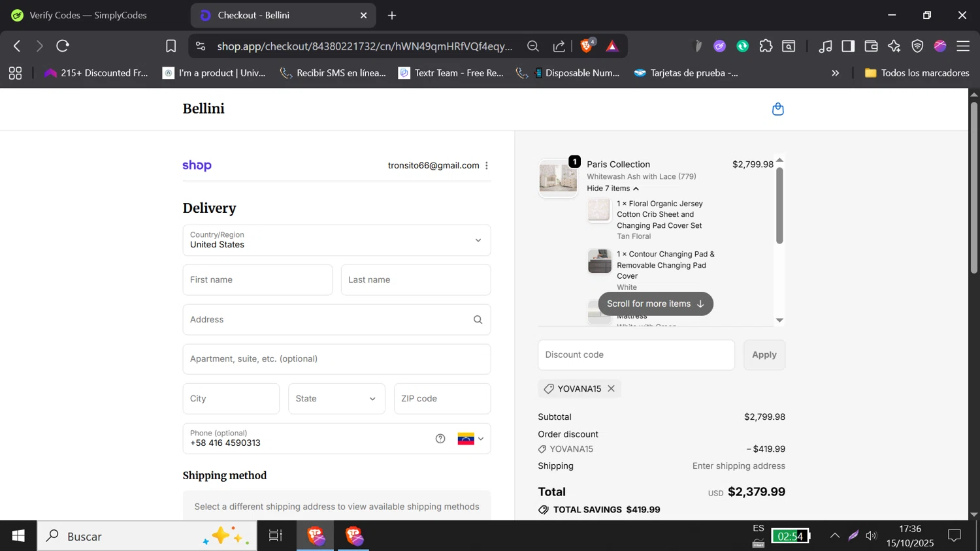Open Brave Wallet icon
This screenshot has height=551, width=980.
click(x=871, y=46)
